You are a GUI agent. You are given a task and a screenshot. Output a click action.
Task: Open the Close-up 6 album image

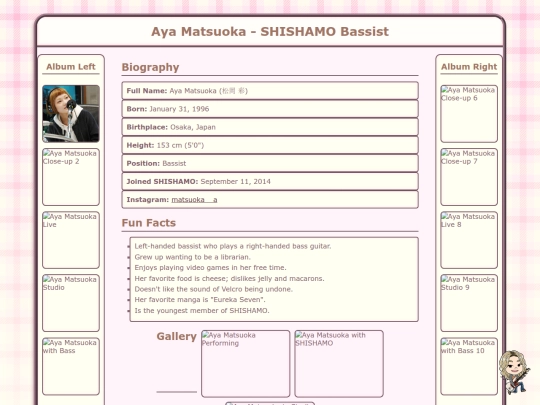click(x=469, y=114)
